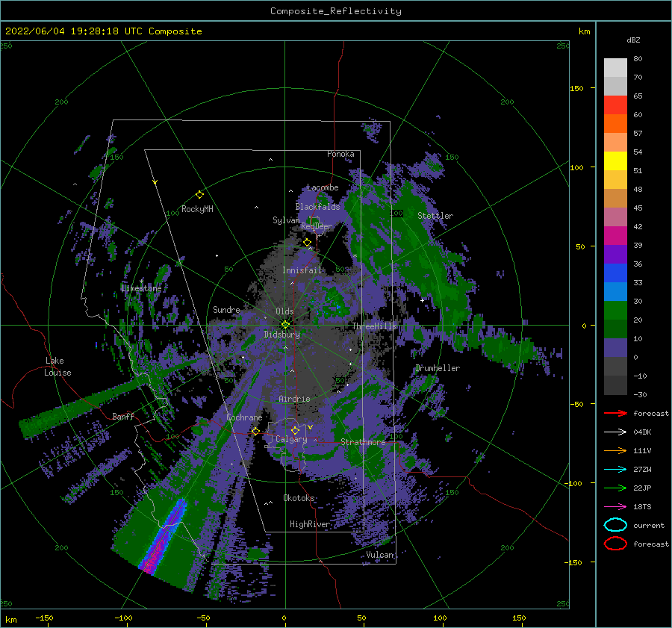The height and width of the screenshot is (628, 672).
Task: Select the lightest gray 70-80 dBZ swatch
Action: (x=615, y=68)
